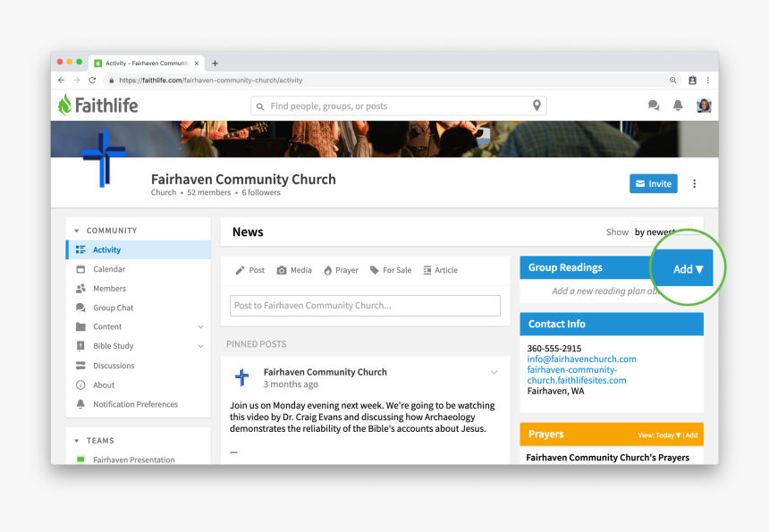
Task: Open Group Chat in the sidebar
Action: tap(113, 308)
